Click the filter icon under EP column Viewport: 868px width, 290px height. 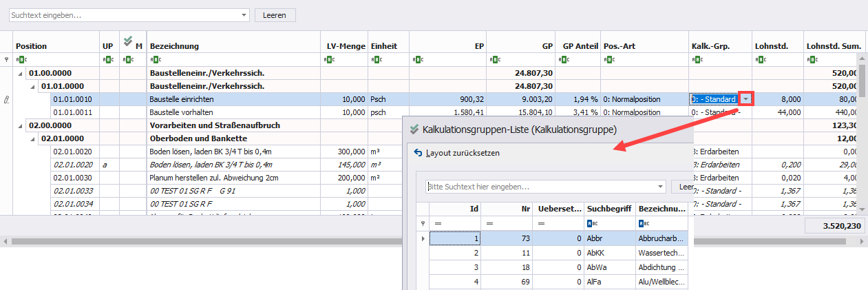click(416, 59)
